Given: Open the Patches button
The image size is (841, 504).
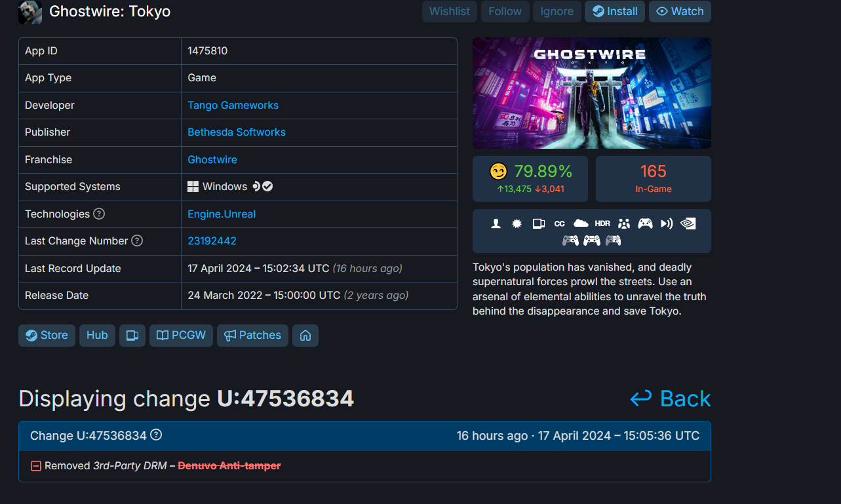Looking at the screenshot, I should point(252,336).
